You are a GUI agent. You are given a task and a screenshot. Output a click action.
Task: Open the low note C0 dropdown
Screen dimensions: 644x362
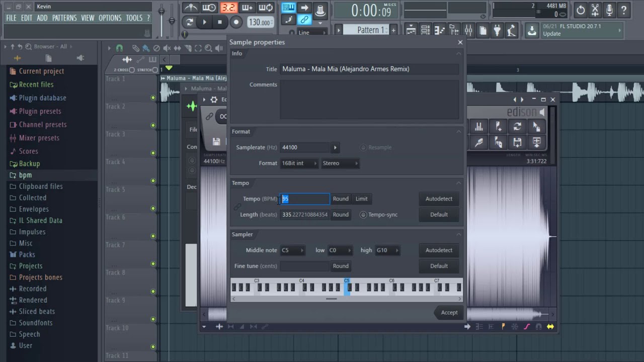340,250
